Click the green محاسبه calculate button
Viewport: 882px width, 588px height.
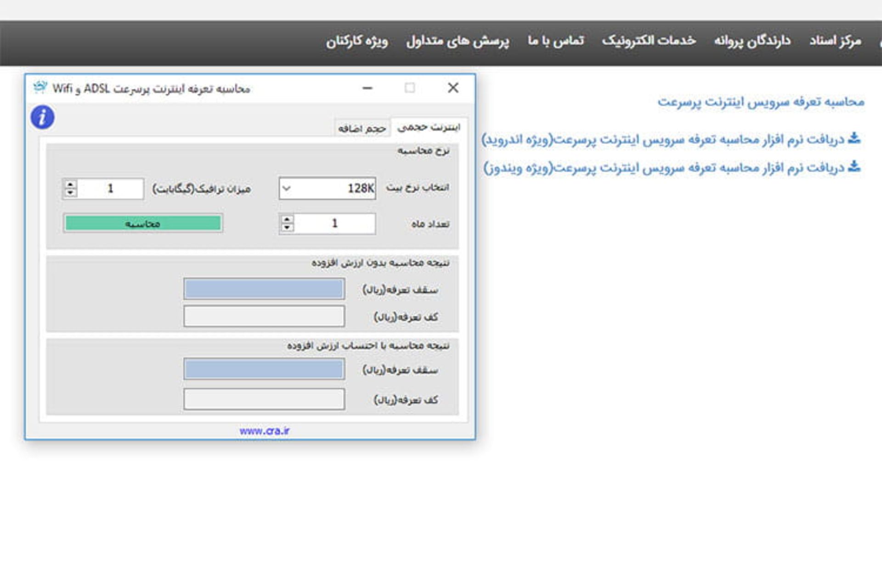click(143, 223)
